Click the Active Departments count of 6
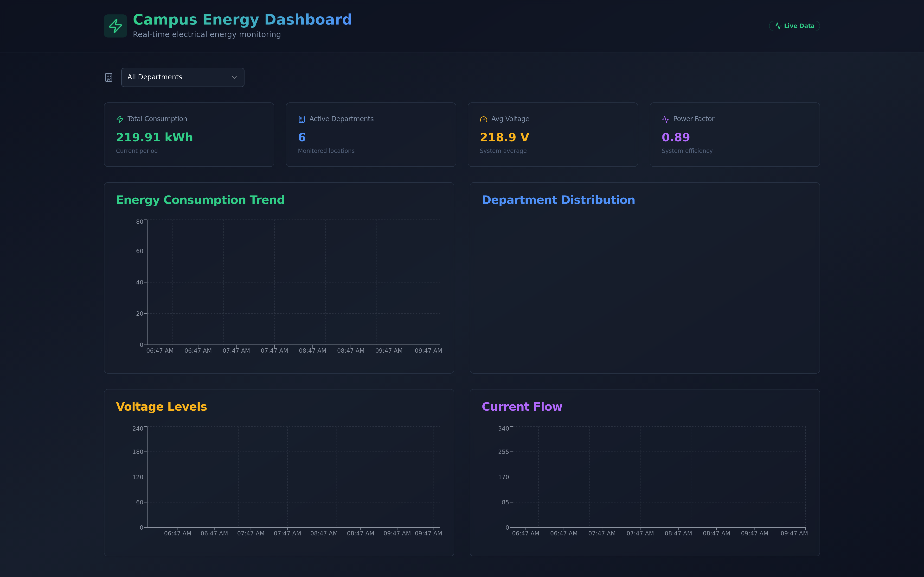 (x=302, y=137)
